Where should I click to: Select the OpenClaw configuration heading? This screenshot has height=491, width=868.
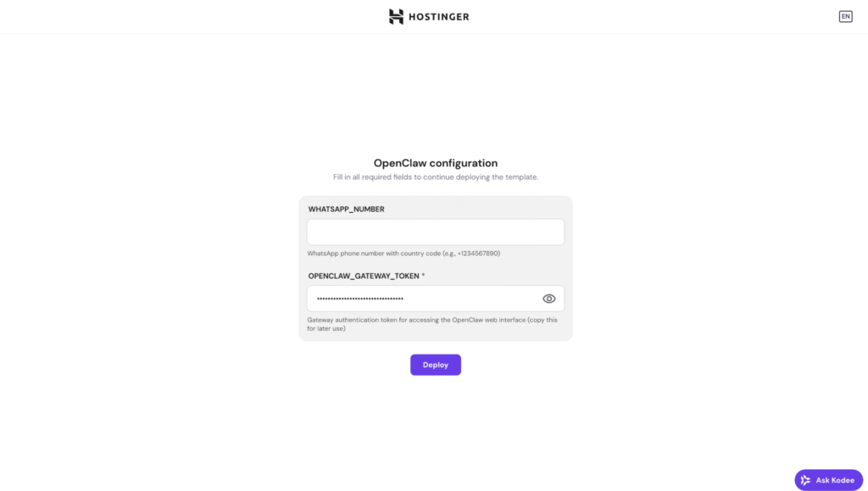click(436, 163)
